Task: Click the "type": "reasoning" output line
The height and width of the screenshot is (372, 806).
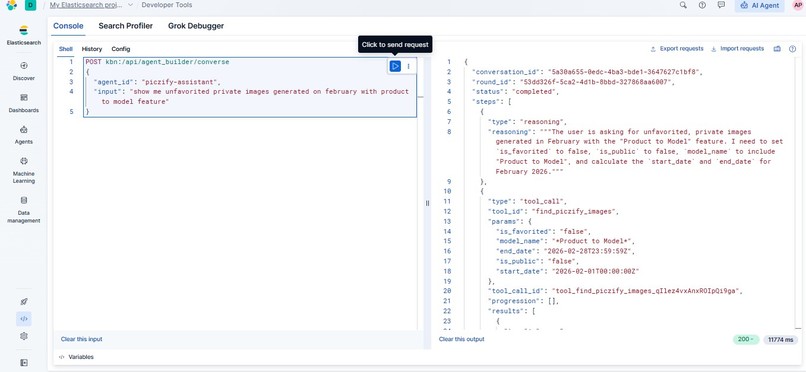Action: coord(527,122)
